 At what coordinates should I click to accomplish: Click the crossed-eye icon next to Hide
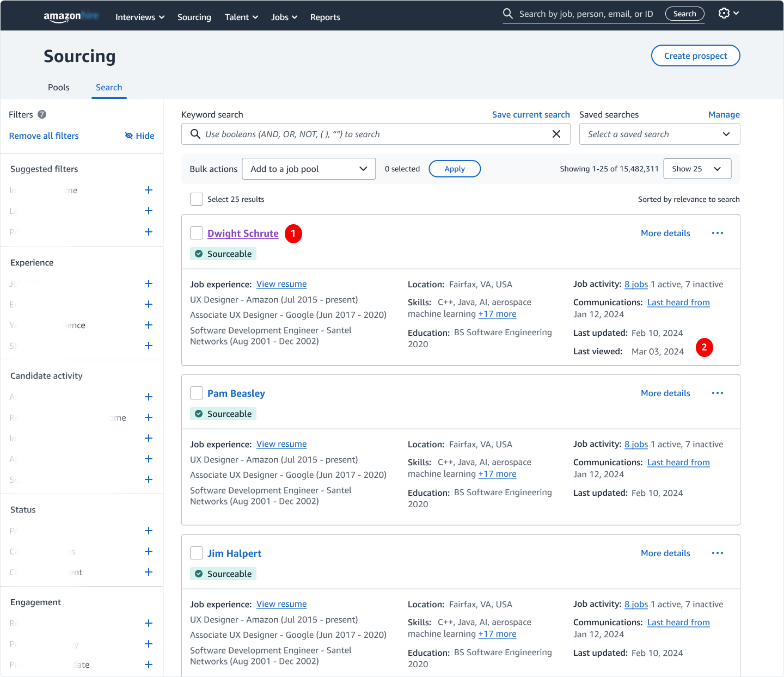click(x=129, y=136)
